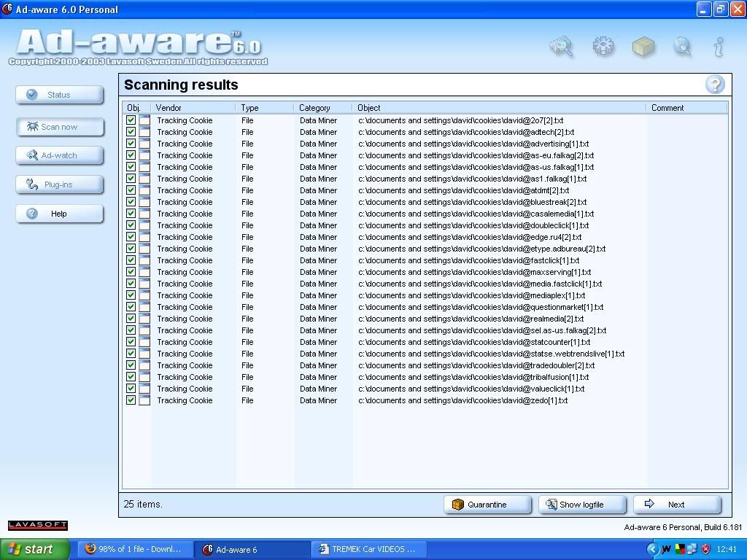Select the david@media.fastclick[1].txt object path

tap(480, 284)
